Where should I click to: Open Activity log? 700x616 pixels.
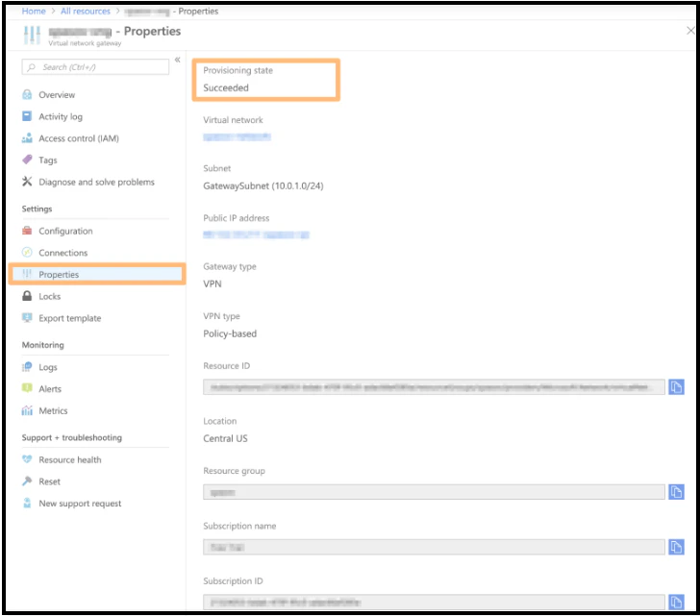point(61,116)
